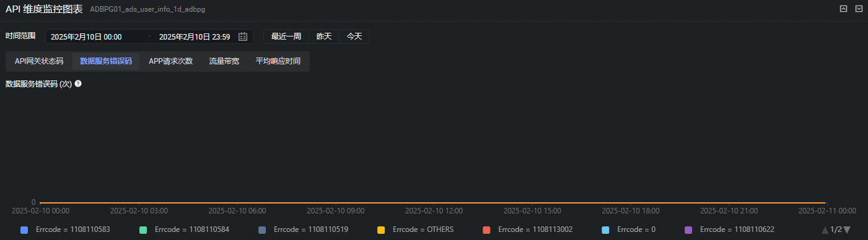This screenshot has width=868, height=240.
Task: Open the APP请求次数 tab
Action: point(171,61)
